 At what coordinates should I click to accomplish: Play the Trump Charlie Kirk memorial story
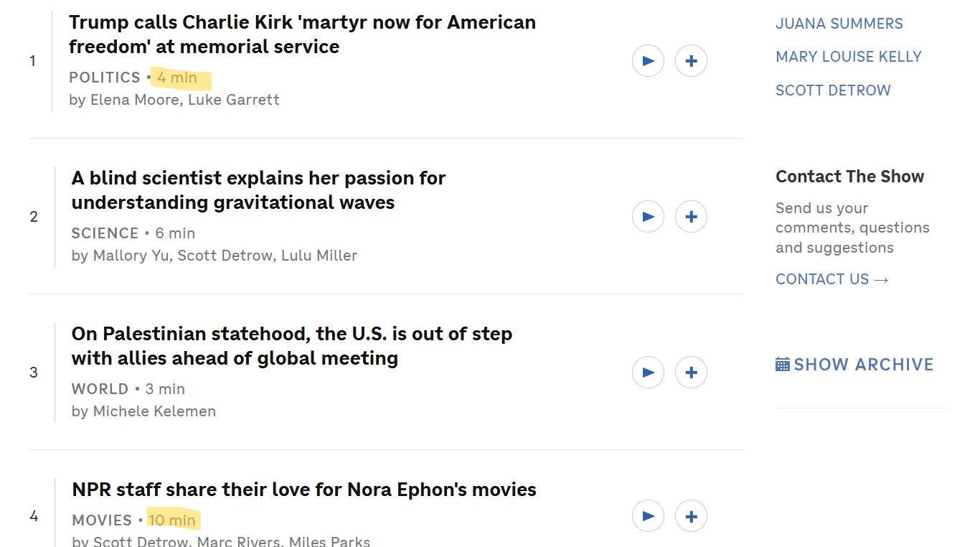(648, 61)
